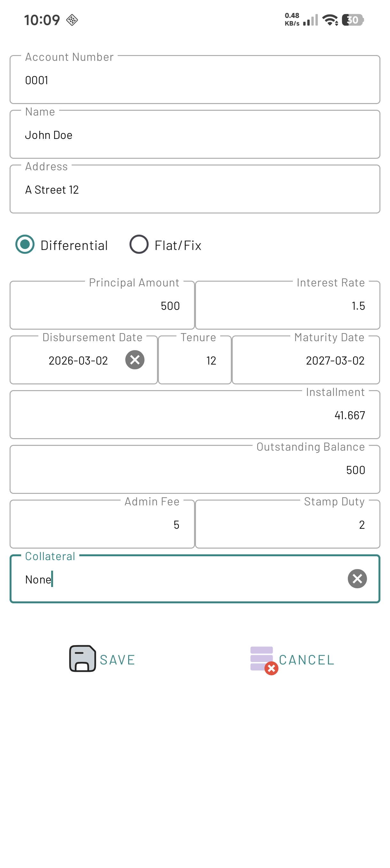This screenshot has height=868, width=390.
Task: Tap the battery indicator showing 30
Action: coord(353,20)
